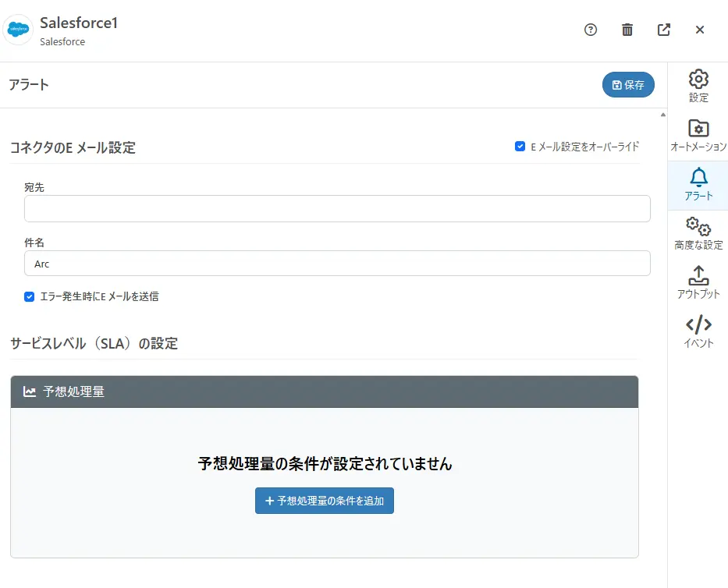
Task: Click 予想処理量の条件が設定されていません message
Action: tap(325, 464)
